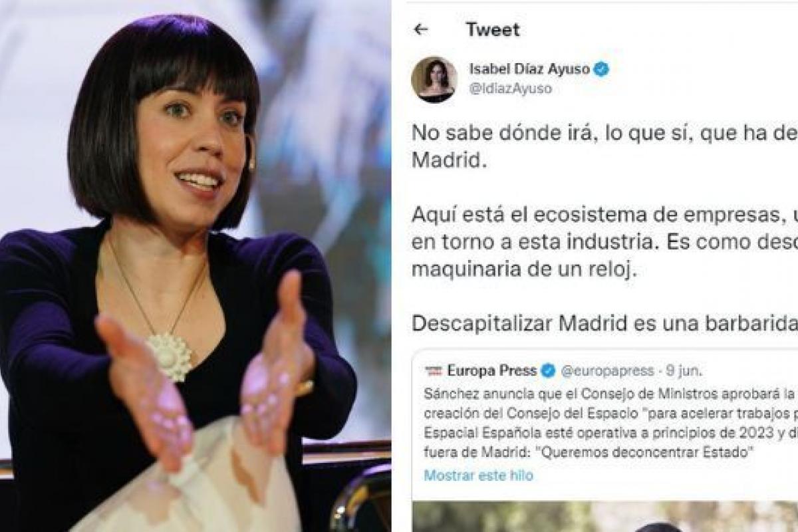
Task: Open the image preview below Mostrar este hilo
Action: tap(605, 516)
